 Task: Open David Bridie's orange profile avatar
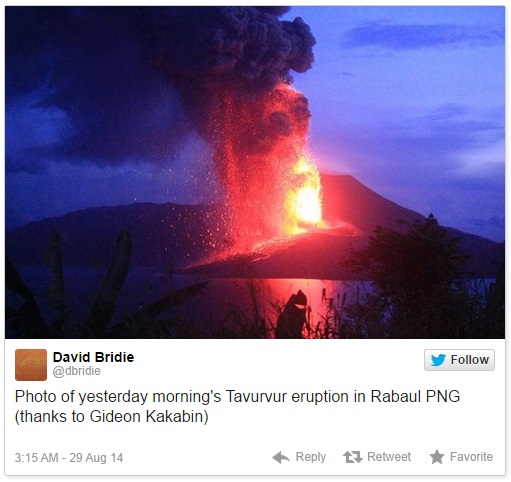point(31,365)
